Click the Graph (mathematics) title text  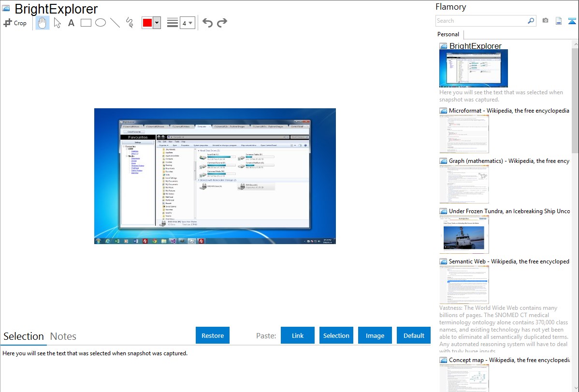[x=509, y=161]
